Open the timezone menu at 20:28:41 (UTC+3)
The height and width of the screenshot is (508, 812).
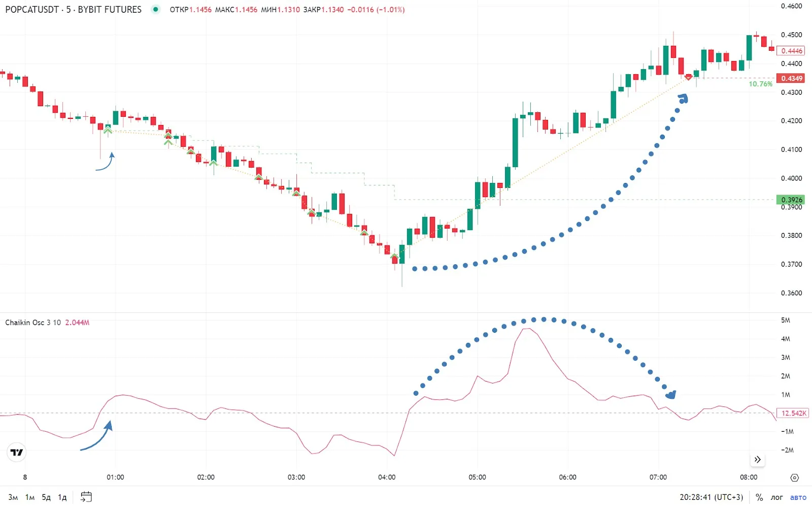coord(711,497)
